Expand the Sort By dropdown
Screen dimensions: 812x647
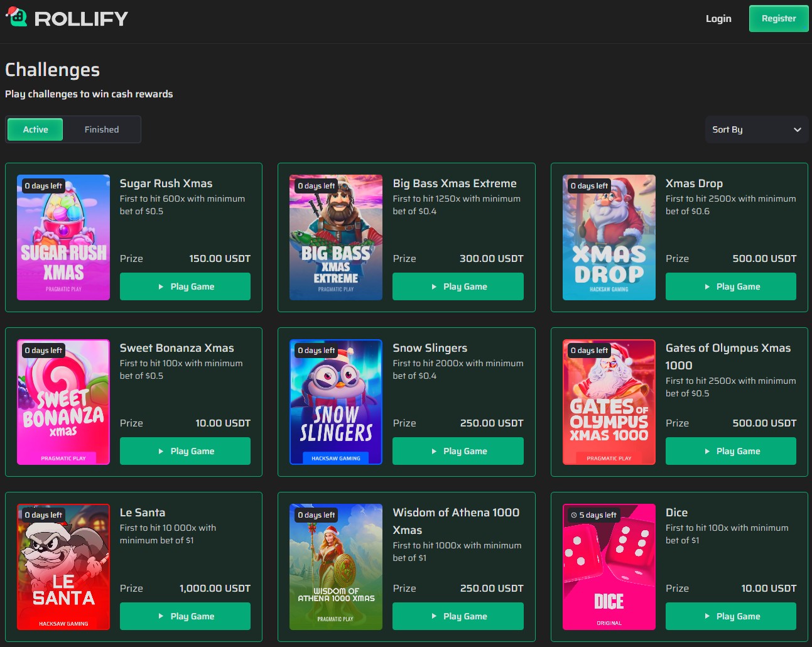point(757,129)
